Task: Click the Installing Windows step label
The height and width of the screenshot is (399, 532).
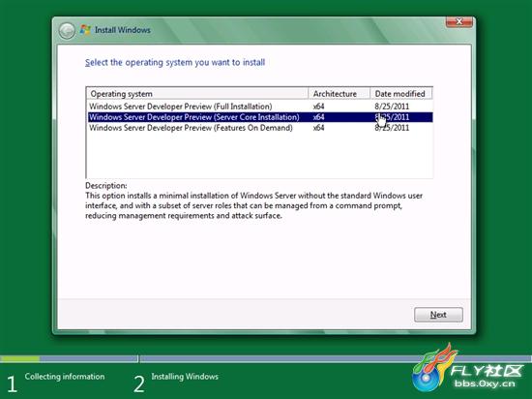Action: pos(185,377)
